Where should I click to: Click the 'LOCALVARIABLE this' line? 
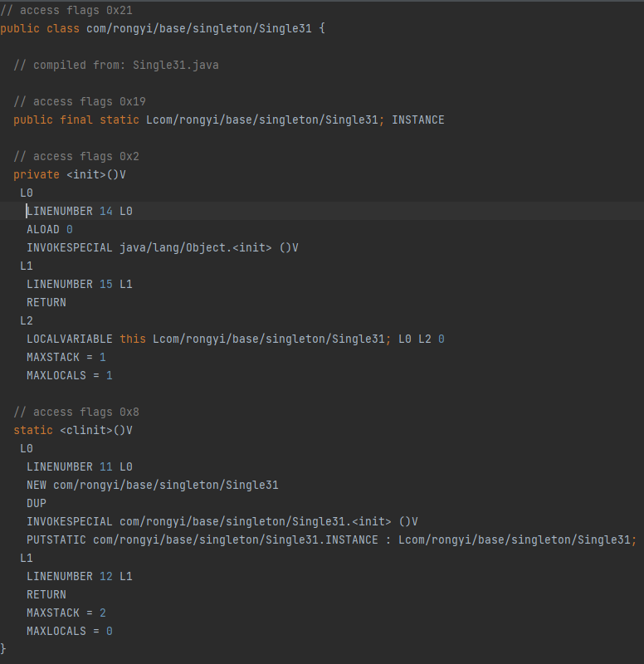coord(236,339)
